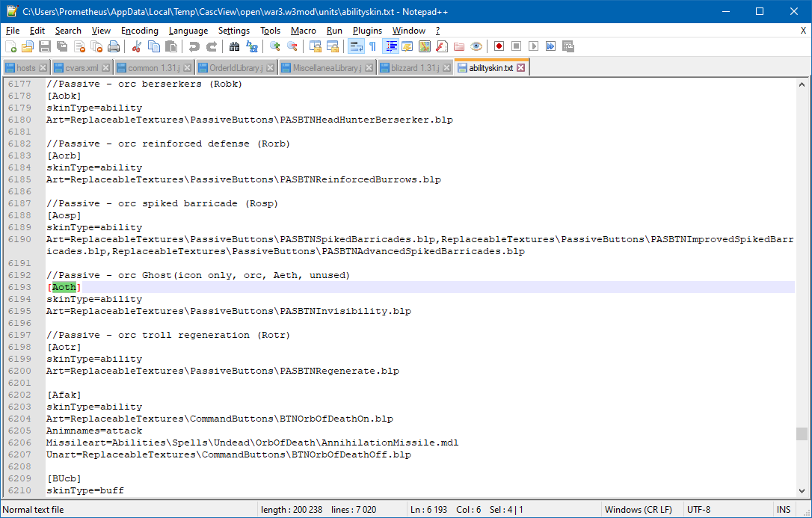
Task: Open the Plugins menu
Action: pyautogui.click(x=368, y=31)
